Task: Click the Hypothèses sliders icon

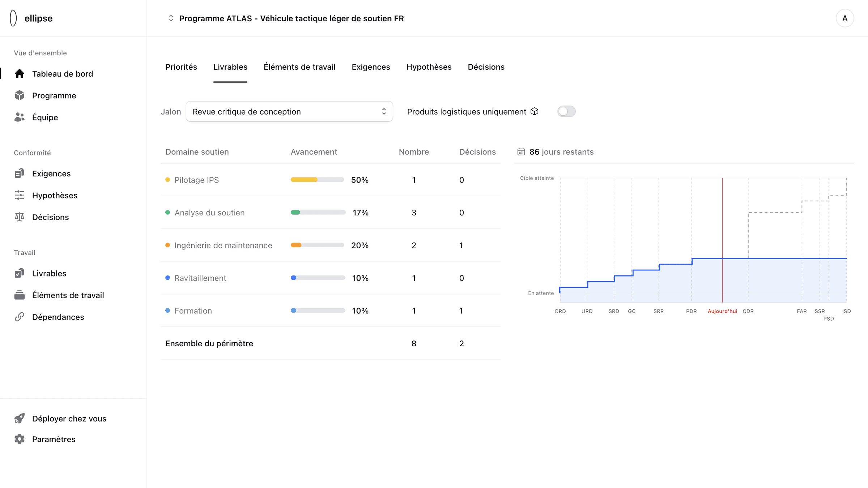Action: [20, 195]
